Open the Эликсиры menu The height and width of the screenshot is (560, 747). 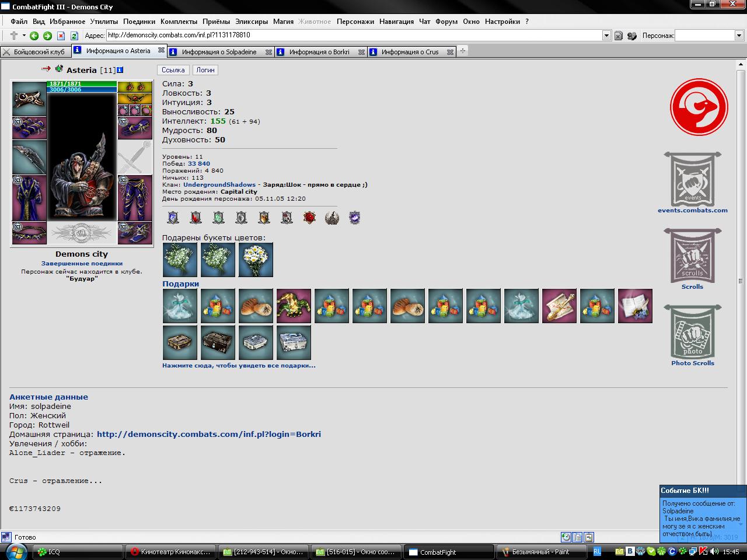252,21
